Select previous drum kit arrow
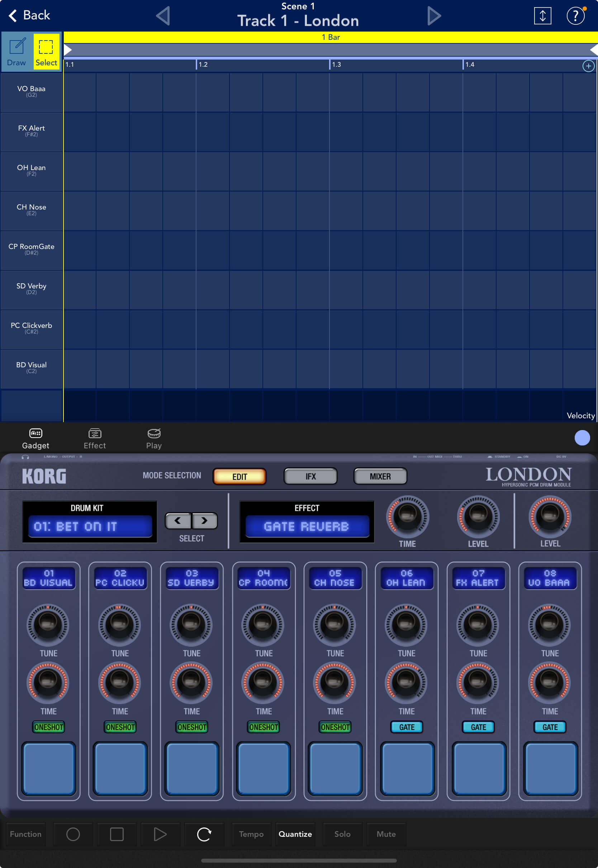598x868 pixels. (x=178, y=520)
